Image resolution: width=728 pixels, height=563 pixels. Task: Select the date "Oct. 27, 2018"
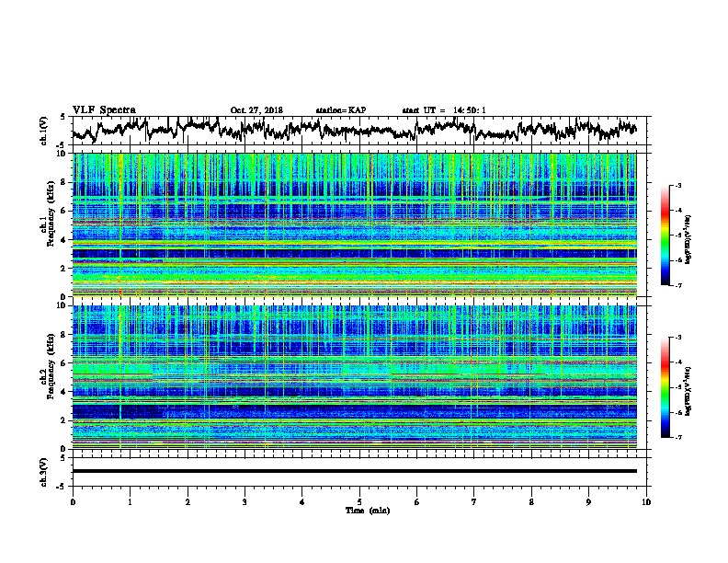(x=256, y=110)
